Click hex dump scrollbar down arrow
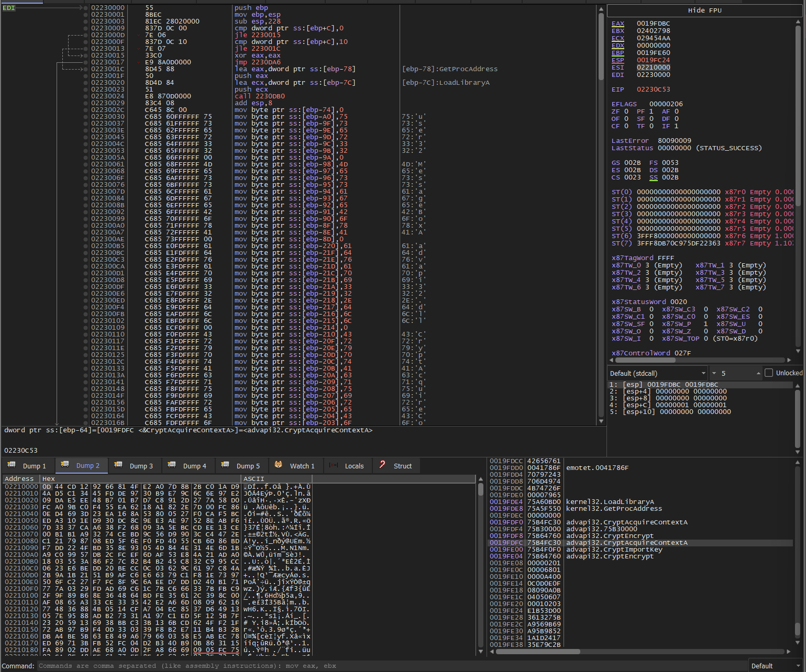This screenshot has height=672, width=806. pos(481,652)
